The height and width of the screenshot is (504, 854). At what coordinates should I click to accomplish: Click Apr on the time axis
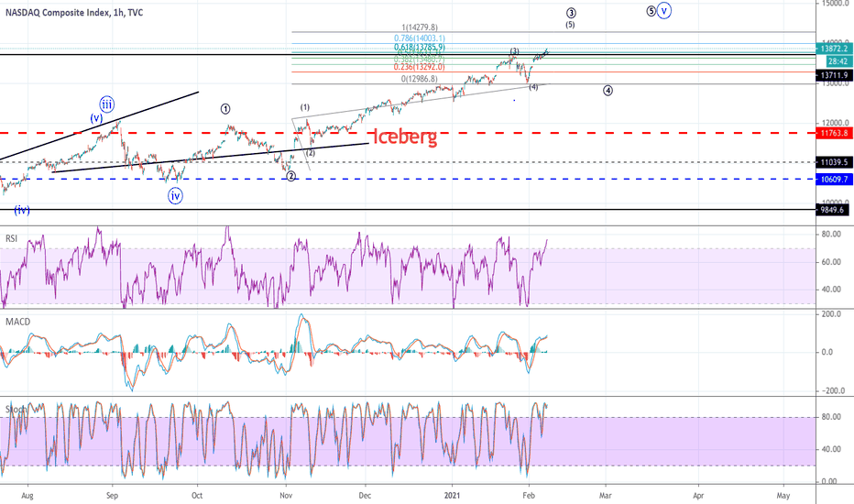[698, 496]
